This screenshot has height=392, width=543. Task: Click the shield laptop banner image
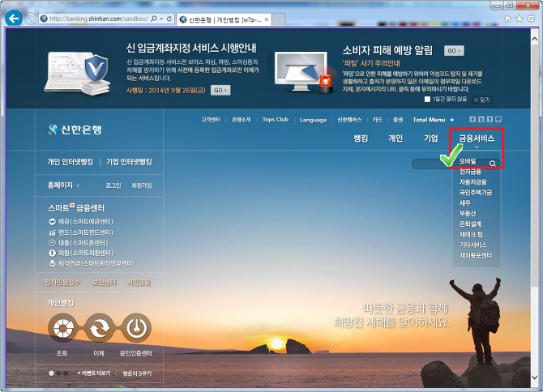79,74
